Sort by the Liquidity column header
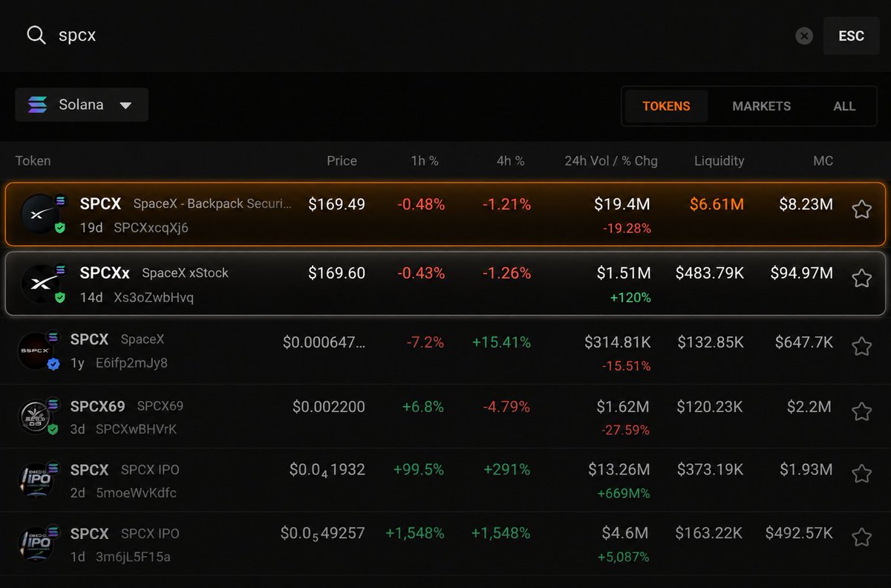The image size is (891, 588). coord(719,160)
